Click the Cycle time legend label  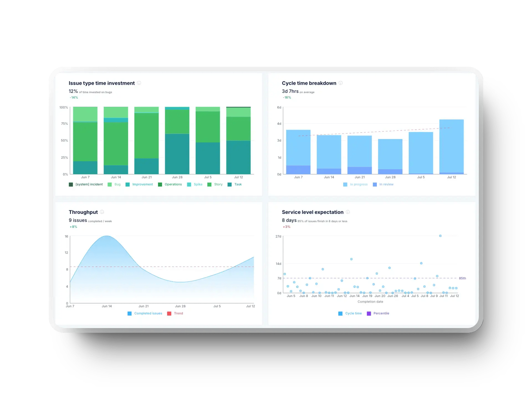point(353,313)
